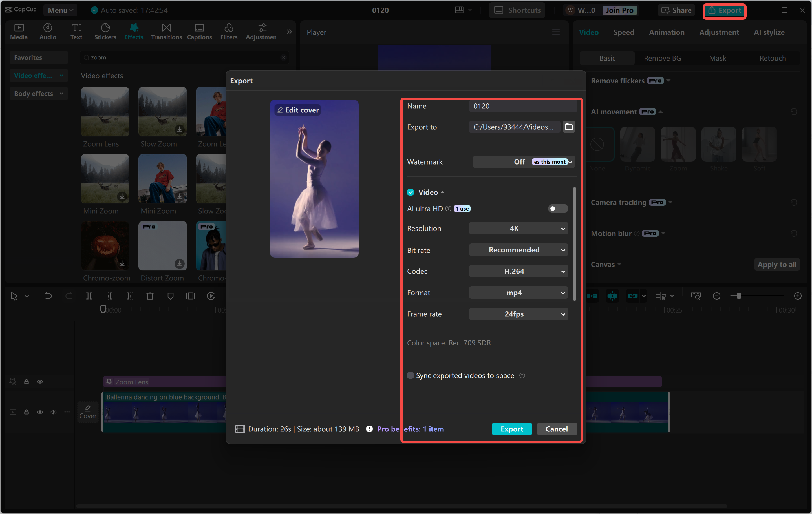
Task: Click Apply to all under Canvas
Action: pyautogui.click(x=776, y=264)
